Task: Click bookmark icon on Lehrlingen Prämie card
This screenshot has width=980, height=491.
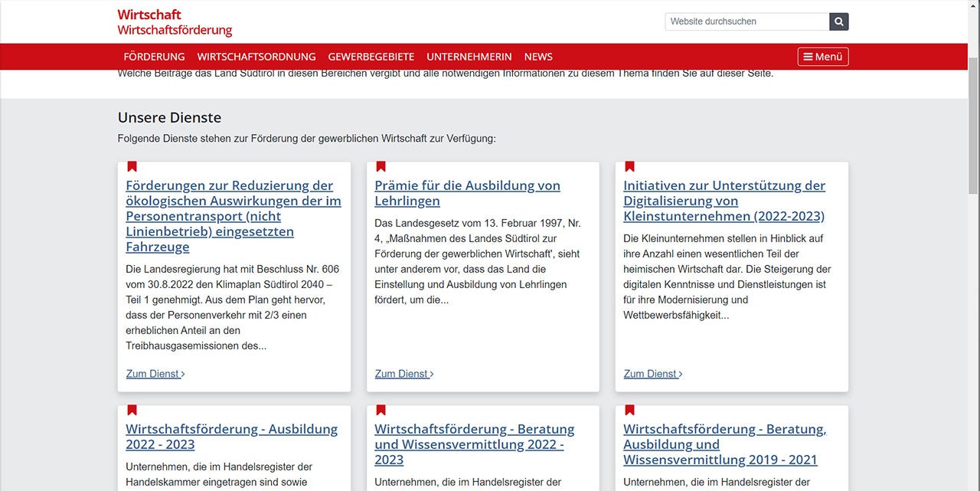Action: click(381, 166)
